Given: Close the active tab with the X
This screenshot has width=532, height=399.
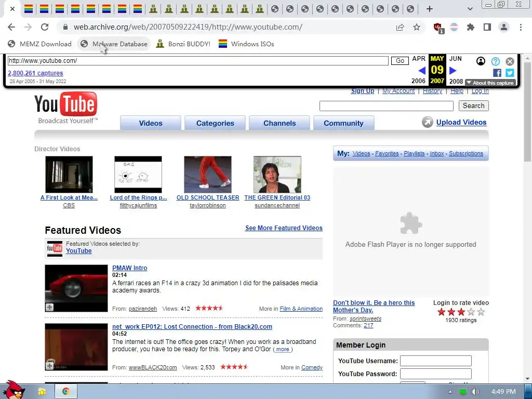Looking at the screenshot, I should pyautogui.click(x=12, y=9).
